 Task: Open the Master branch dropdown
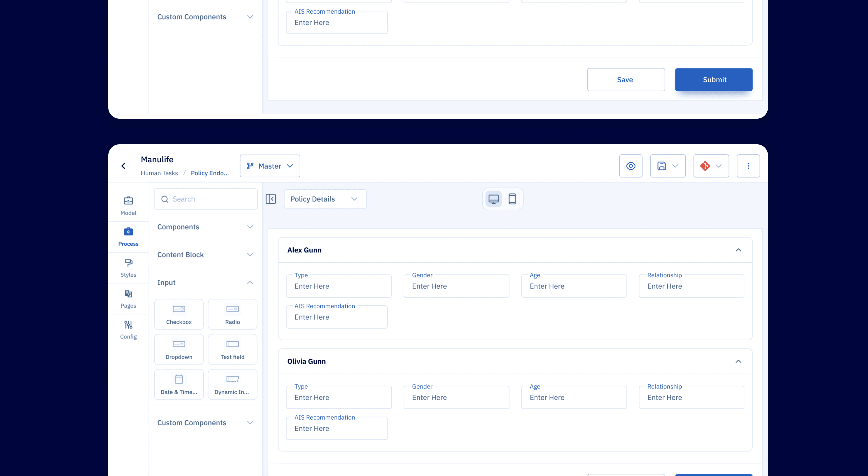coord(270,166)
